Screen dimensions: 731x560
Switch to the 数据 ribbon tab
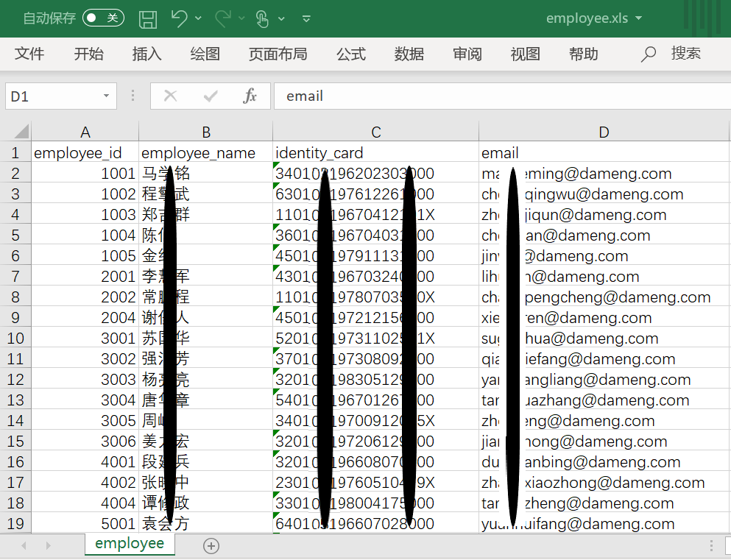coord(409,54)
